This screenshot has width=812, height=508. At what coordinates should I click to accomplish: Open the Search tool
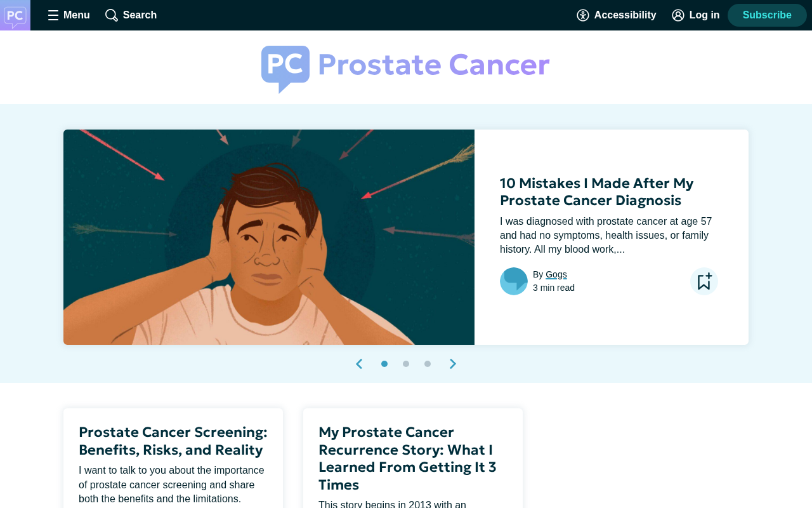point(131,15)
